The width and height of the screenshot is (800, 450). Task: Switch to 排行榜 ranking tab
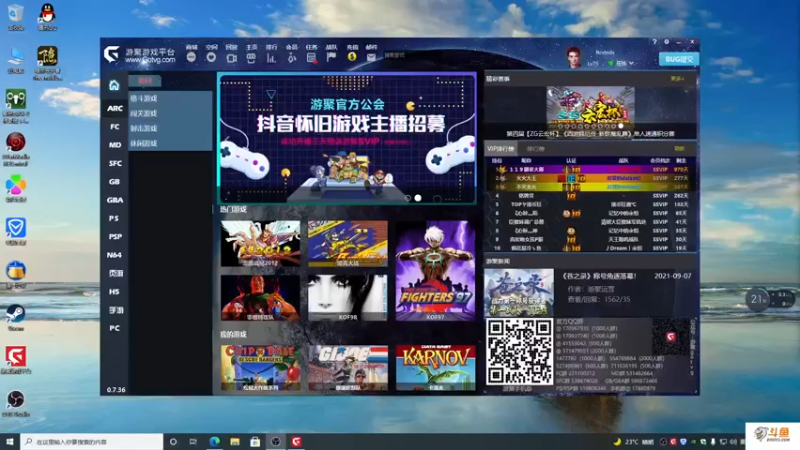pyautogui.click(x=536, y=148)
